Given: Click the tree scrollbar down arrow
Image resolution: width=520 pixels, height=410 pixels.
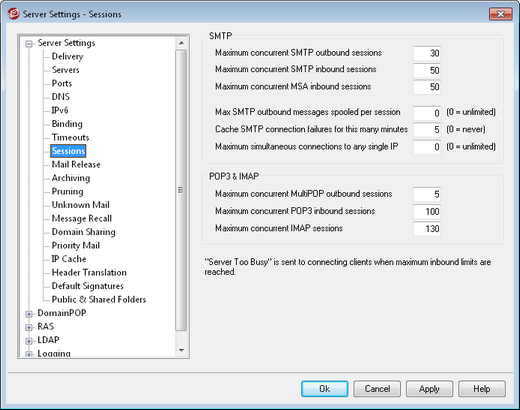Looking at the screenshot, I should pos(181,350).
